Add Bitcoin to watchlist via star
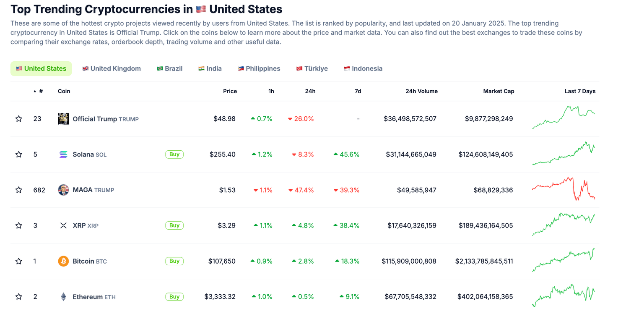The width and height of the screenshot is (644, 314). [19, 261]
